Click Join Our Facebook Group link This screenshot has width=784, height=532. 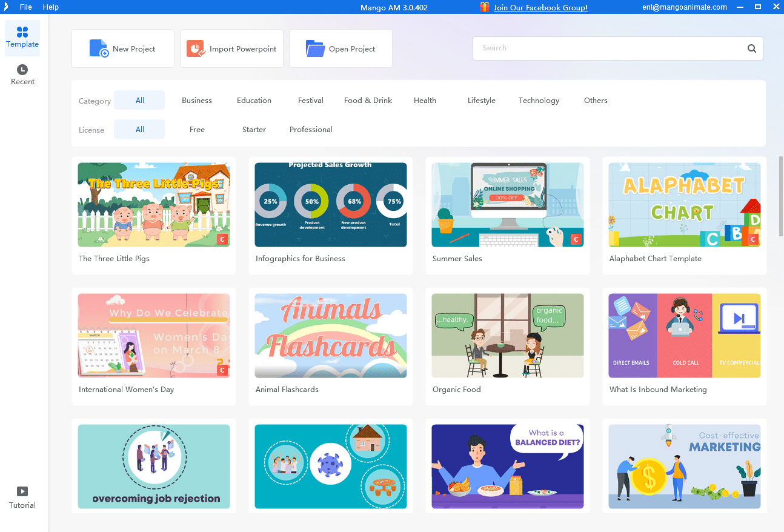[x=540, y=8]
